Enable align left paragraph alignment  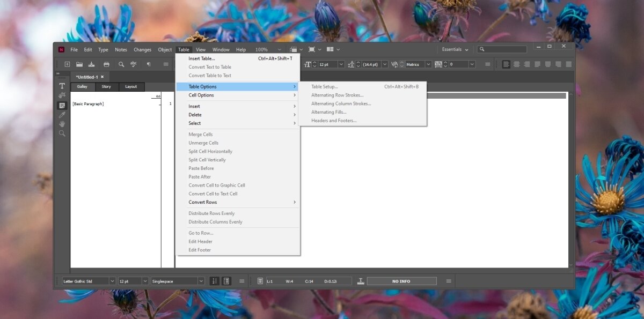pos(506,64)
